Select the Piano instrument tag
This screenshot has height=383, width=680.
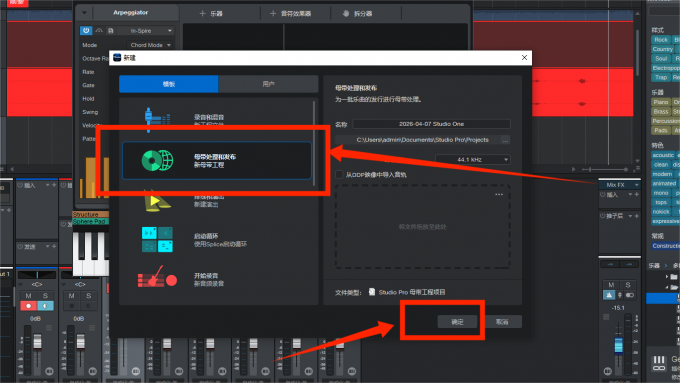661,102
